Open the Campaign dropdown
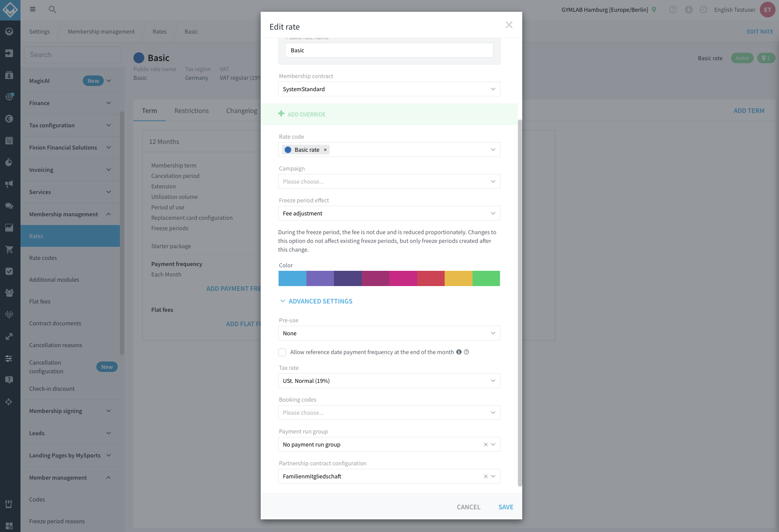The height and width of the screenshot is (532, 779). 389,181
